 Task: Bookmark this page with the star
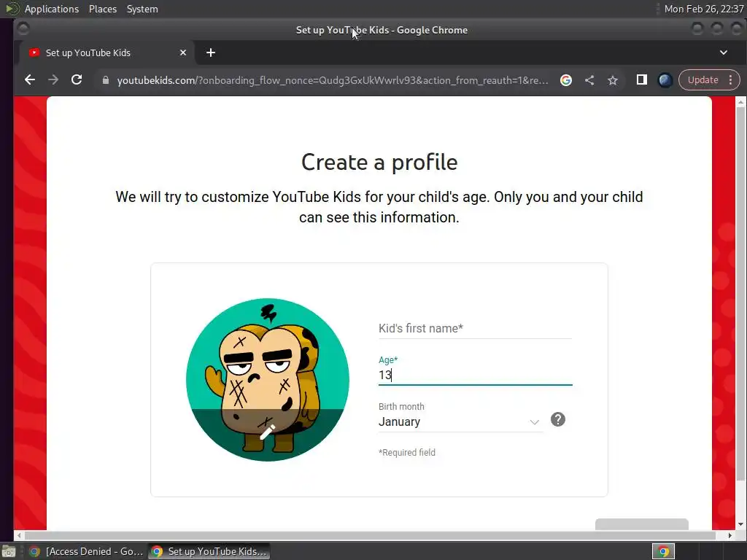(x=613, y=80)
